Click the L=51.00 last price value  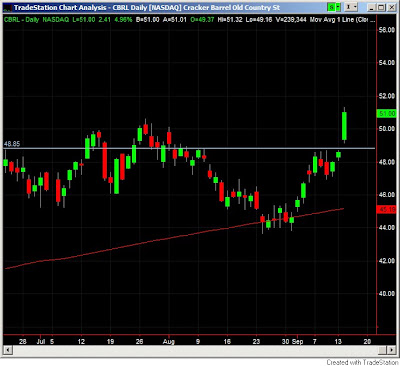coord(83,20)
